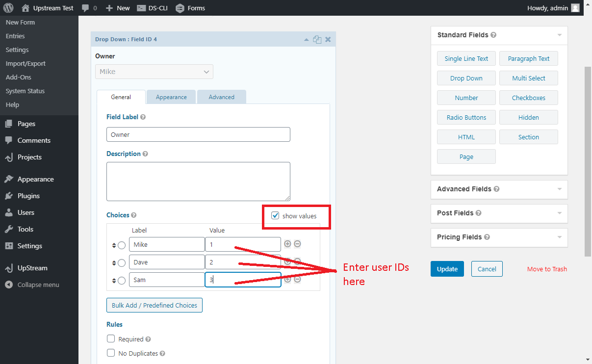
Task: Open Bulk Add / Predefined Choices
Action: [x=154, y=305]
